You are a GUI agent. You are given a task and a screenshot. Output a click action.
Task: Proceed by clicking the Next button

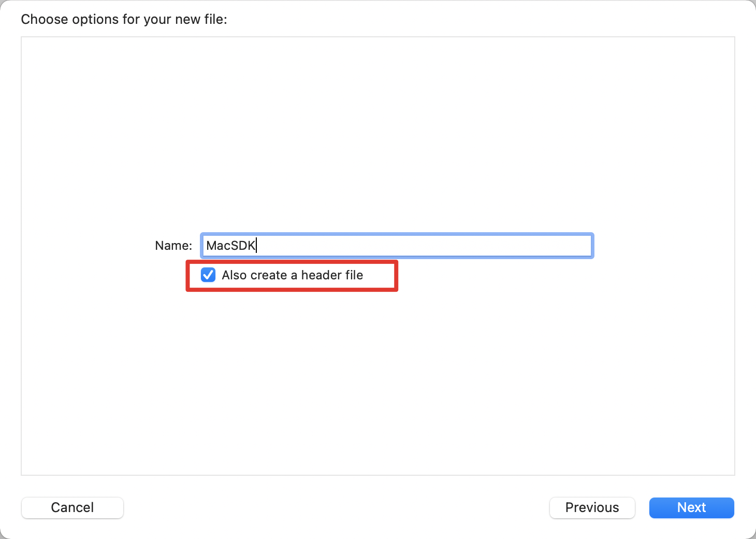(691, 507)
